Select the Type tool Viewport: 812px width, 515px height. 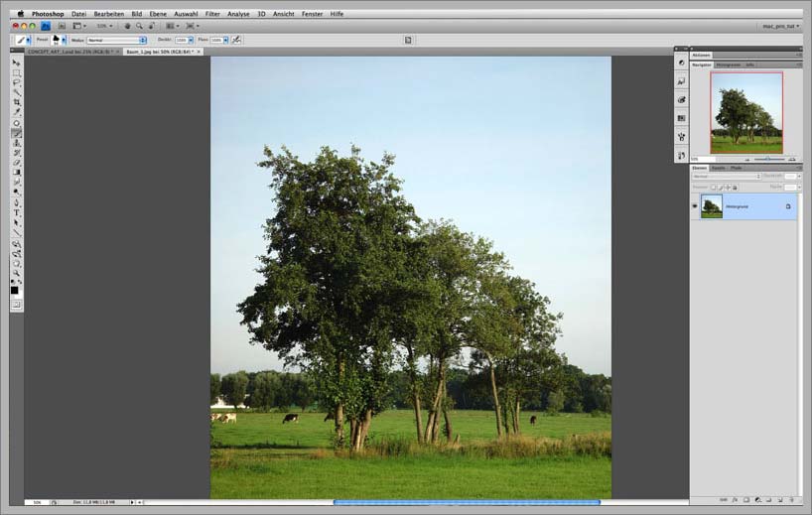pos(17,213)
